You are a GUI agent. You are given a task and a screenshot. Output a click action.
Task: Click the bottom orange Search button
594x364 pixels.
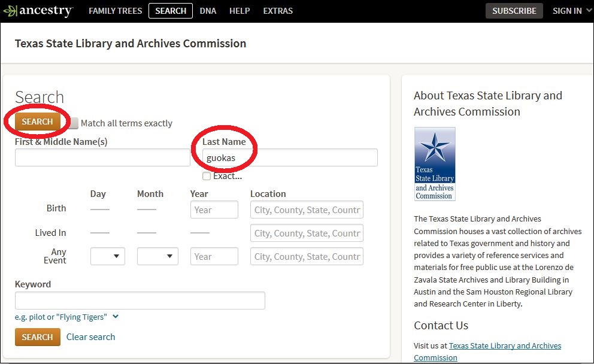pos(38,337)
